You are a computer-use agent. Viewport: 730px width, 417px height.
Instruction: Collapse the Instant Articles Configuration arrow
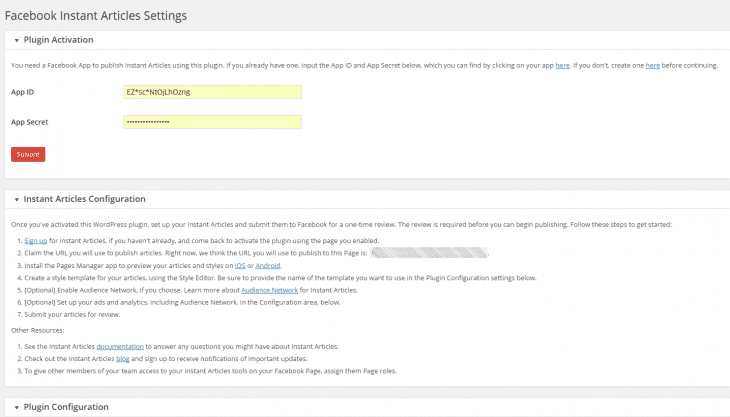tap(16, 199)
